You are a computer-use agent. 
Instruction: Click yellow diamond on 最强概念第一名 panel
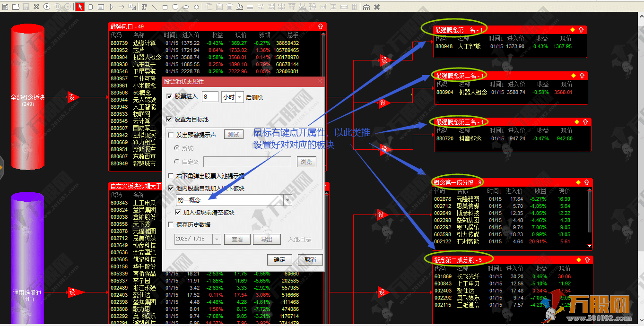(573, 30)
